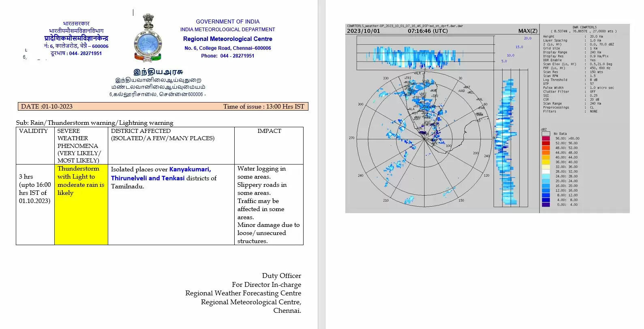Viewport: 644px width, 329px height.
Task: Click the Regional Meteorological Centre heading
Action: tap(227, 39)
